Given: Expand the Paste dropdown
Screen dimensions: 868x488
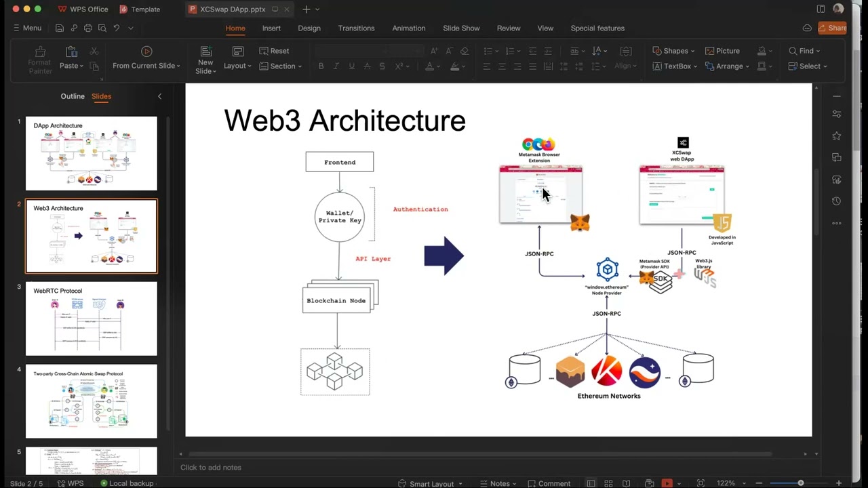Looking at the screenshot, I should pos(71,66).
